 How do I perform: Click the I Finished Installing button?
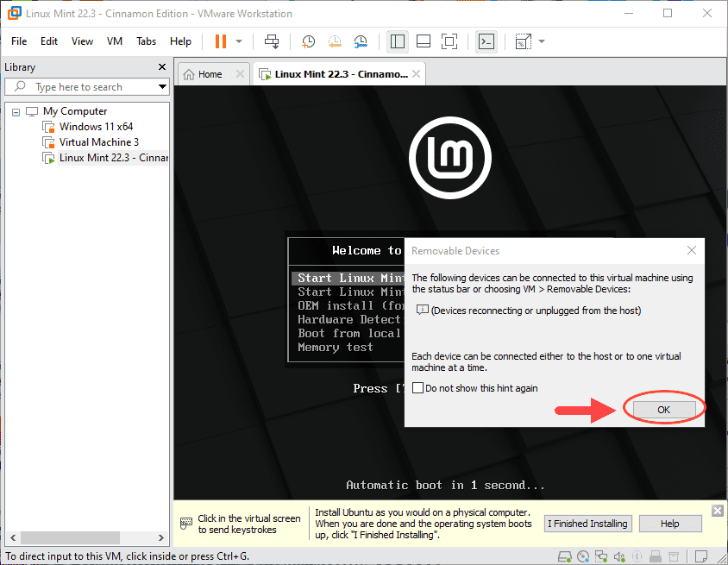click(x=587, y=524)
